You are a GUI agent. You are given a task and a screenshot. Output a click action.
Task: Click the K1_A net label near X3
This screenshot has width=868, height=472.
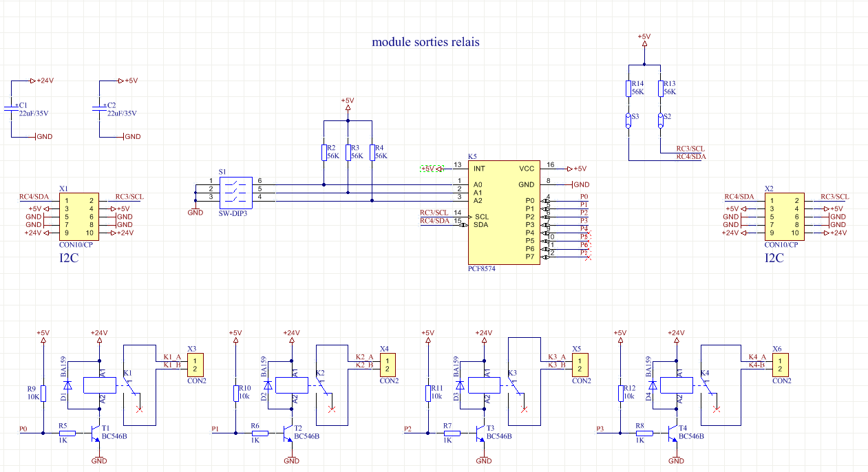coord(172,357)
